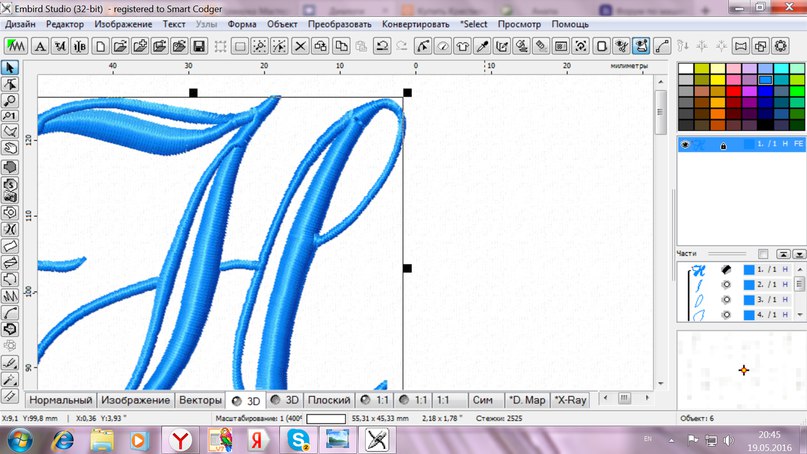
Task: Click the Undo arrow icon
Action: pyautogui.click(x=383, y=46)
